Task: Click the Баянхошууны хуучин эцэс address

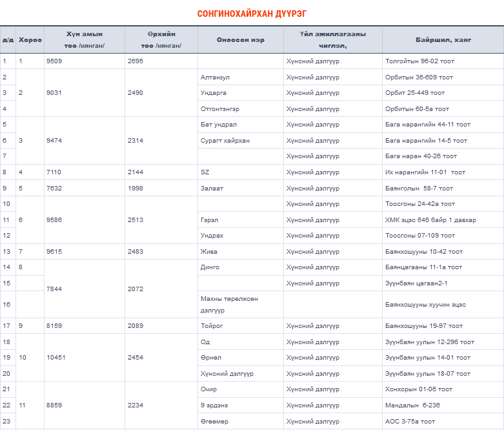Action: [425, 305]
